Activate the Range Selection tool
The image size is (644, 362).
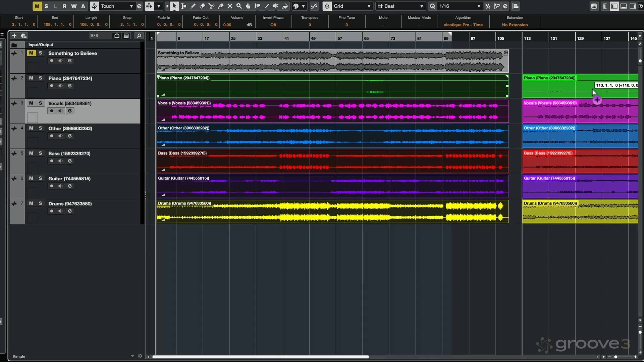183,6
